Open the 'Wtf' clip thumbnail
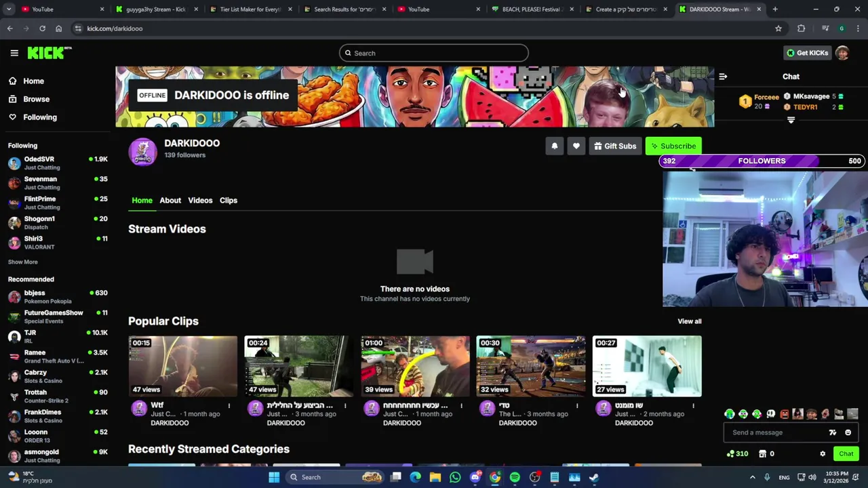 [183, 366]
